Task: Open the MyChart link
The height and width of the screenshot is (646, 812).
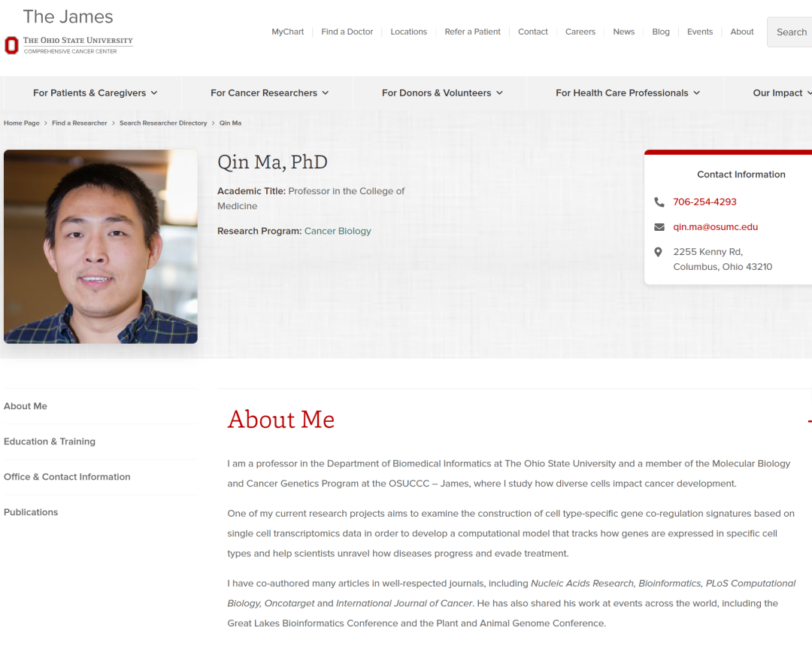Action: (x=287, y=32)
